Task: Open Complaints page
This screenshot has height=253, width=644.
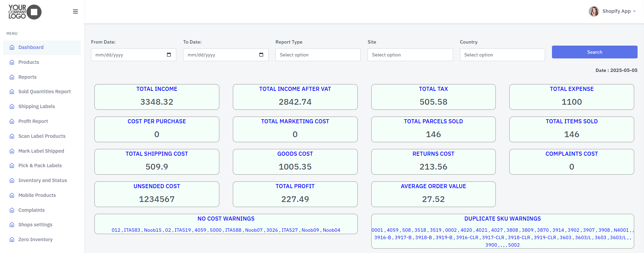Action: click(42, 210)
